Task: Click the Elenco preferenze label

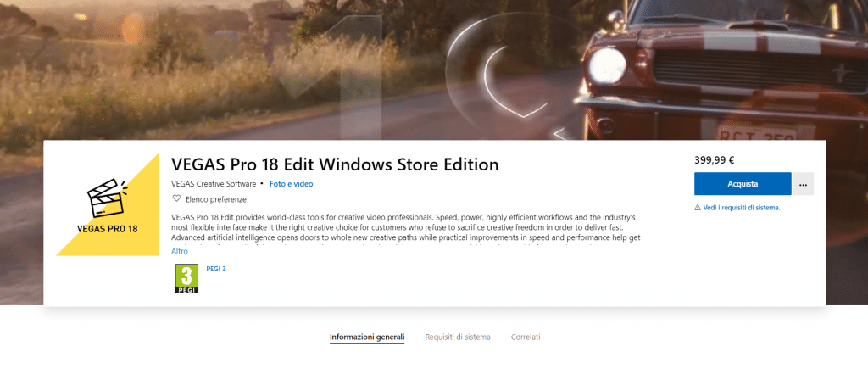Action: pyautogui.click(x=215, y=199)
